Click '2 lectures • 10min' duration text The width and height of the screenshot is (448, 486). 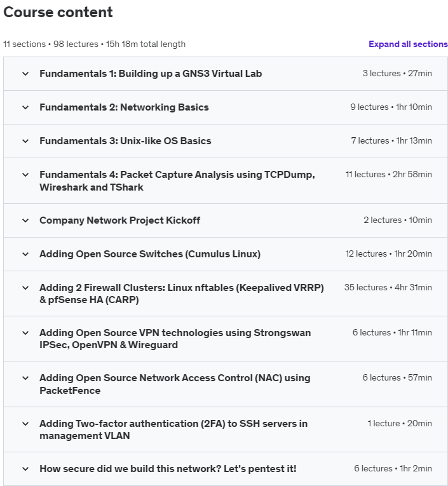398,220
